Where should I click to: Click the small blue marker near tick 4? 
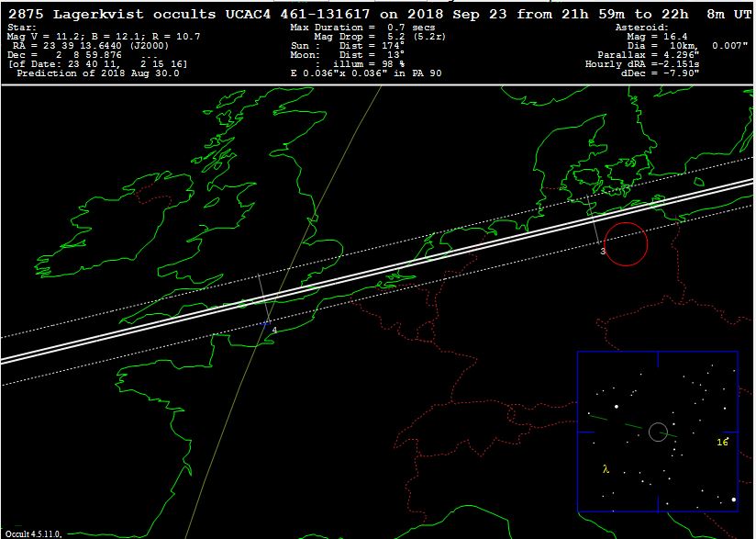click(266, 323)
